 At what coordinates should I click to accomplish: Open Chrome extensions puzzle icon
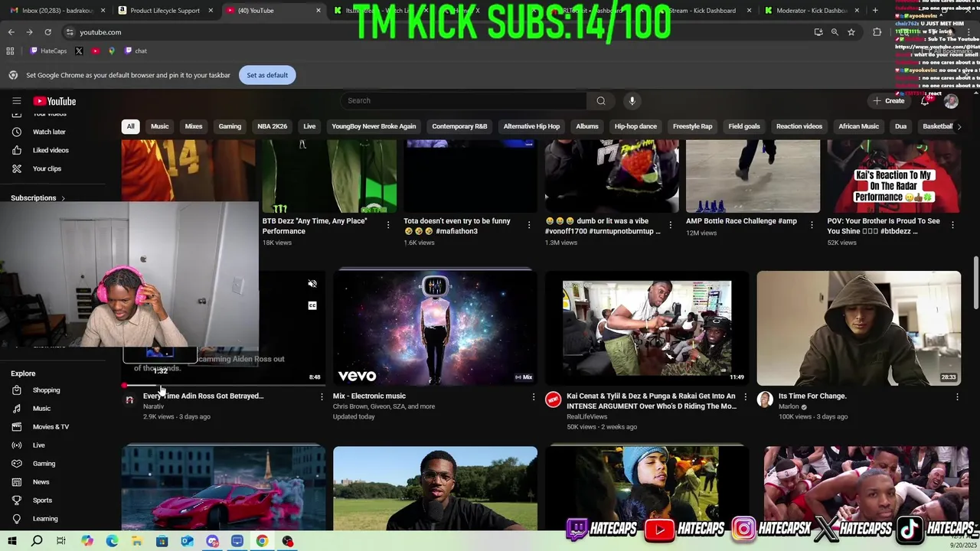(877, 32)
